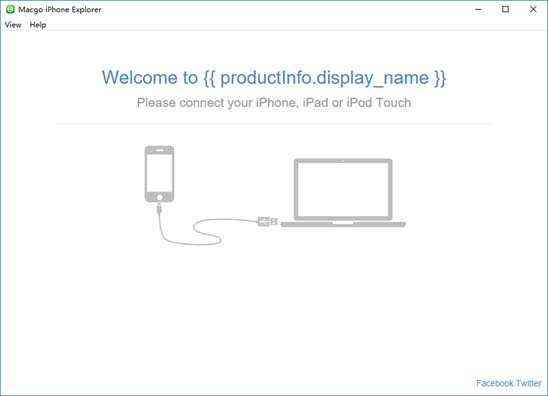This screenshot has width=548, height=396.
Task: Click the Welcome to productInfo.display_name heading
Action: coord(274,78)
